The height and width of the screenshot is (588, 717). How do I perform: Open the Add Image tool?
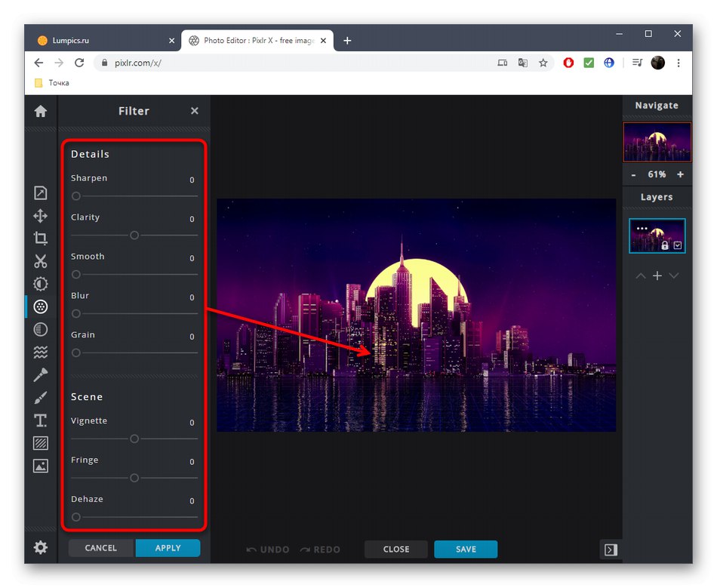[x=41, y=465]
